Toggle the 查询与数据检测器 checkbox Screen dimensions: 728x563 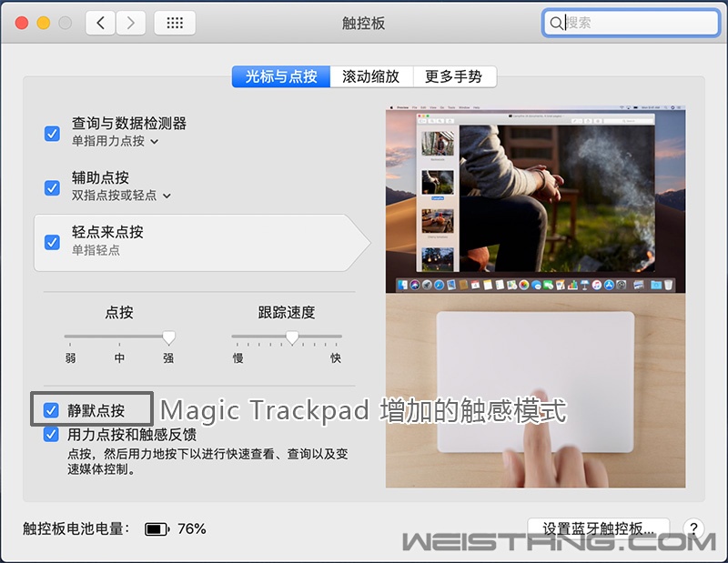(x=52, y=133)
